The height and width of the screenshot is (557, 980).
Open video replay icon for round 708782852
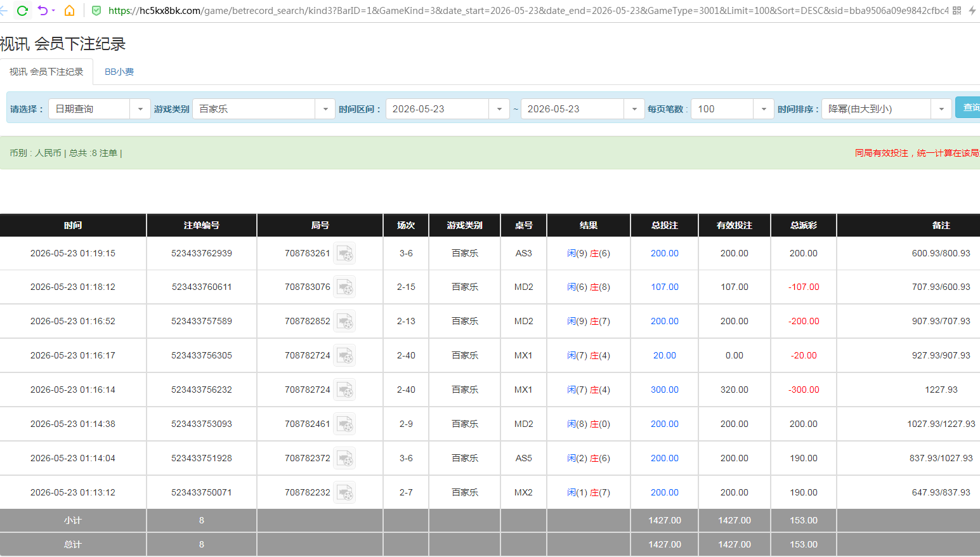click(x=345, y=322)
